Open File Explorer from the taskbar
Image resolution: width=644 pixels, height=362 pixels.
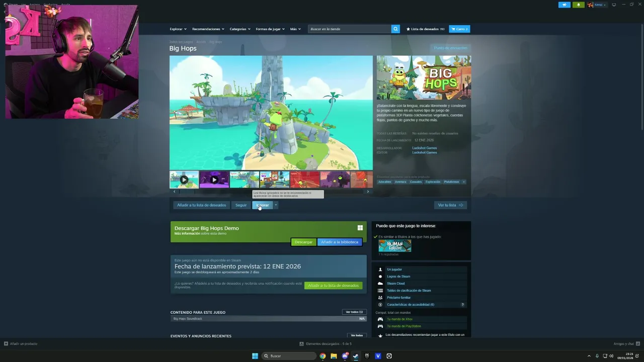point(334,356)
